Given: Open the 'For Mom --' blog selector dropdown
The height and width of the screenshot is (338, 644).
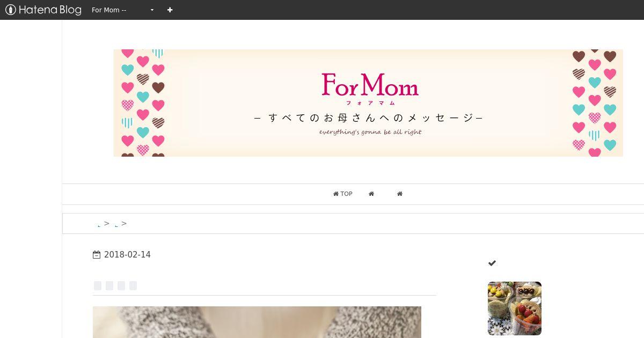Looking at the screenshot, I should tap(123, 10).
